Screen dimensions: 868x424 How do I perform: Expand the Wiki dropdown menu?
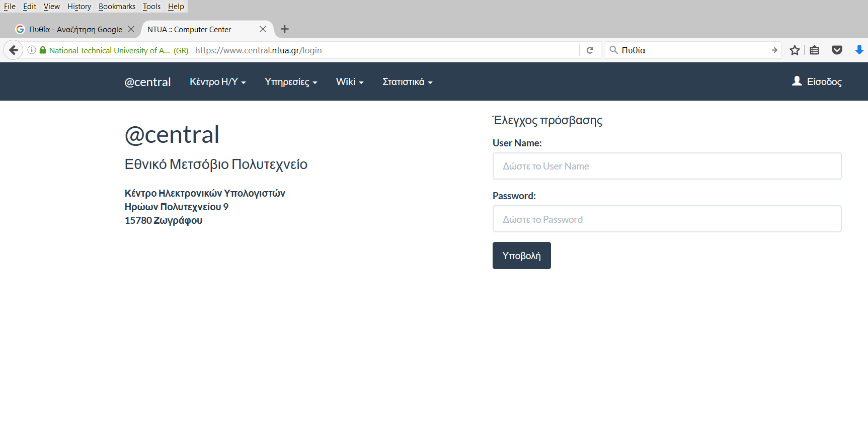350,81
